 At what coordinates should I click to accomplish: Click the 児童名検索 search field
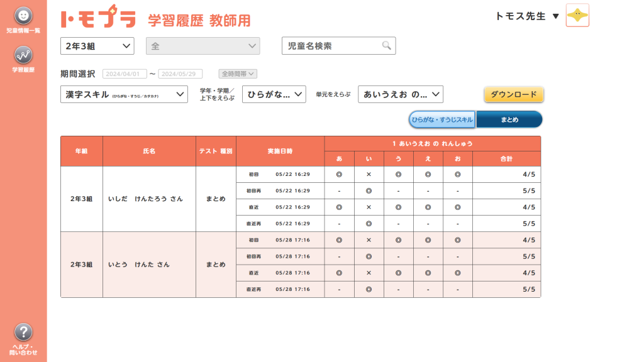pos(338,45)
